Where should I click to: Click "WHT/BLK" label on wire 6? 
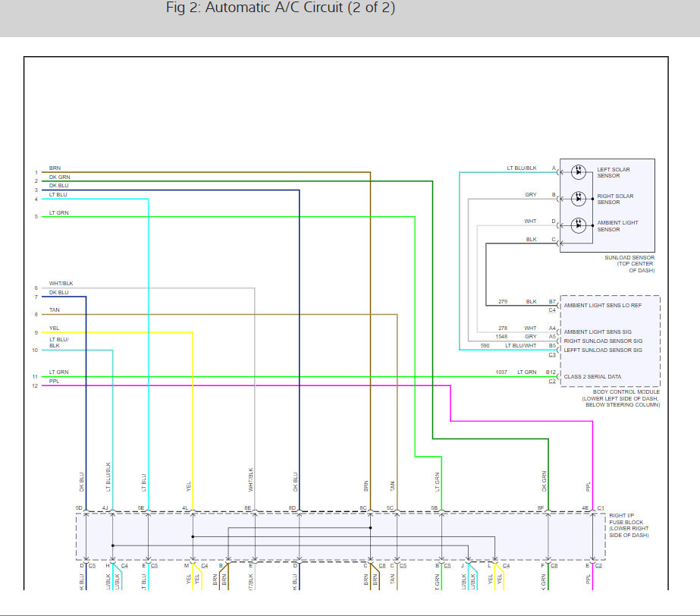61,284
